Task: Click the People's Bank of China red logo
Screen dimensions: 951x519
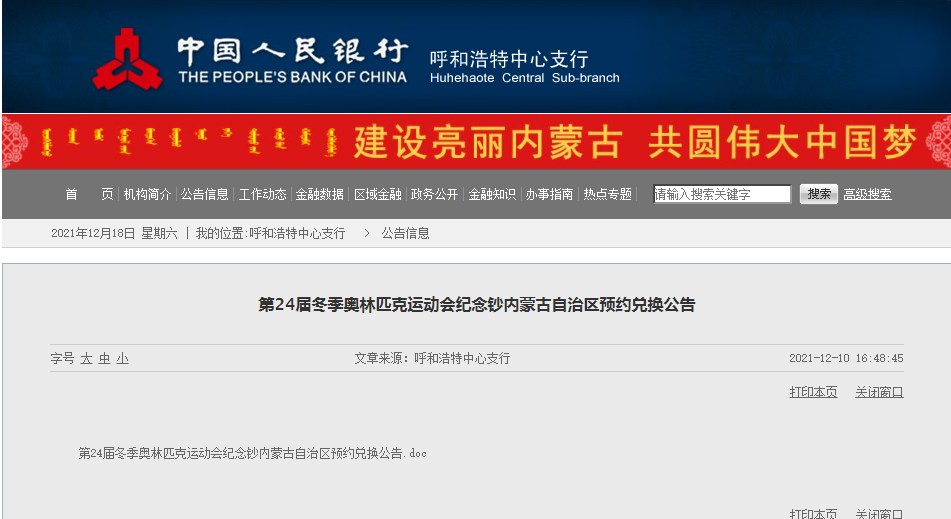Action: click(127, 59)
